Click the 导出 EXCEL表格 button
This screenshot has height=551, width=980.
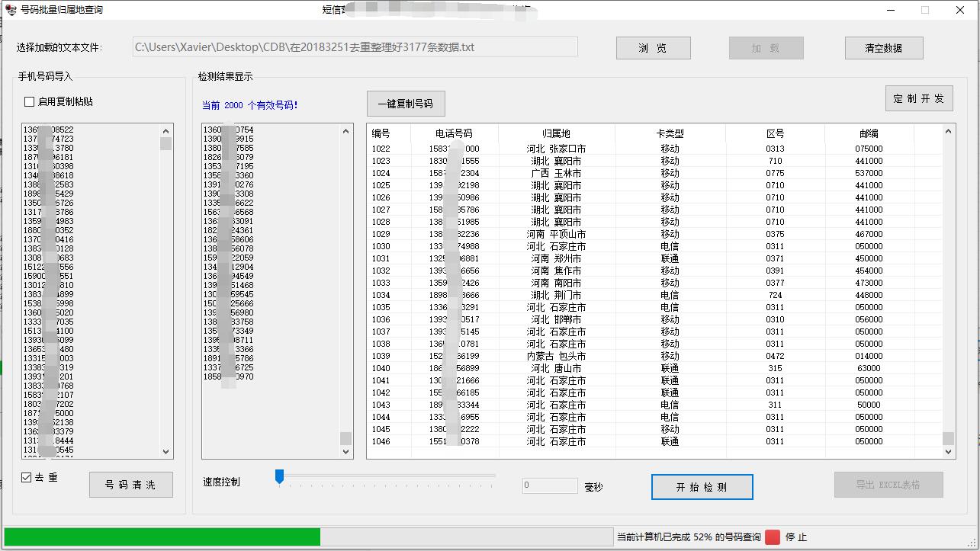coord(888,485)
